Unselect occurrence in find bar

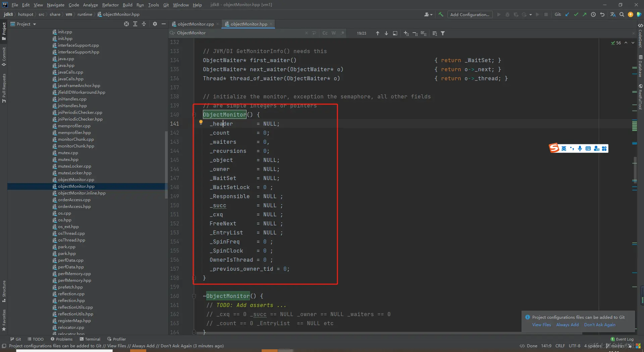415,33
